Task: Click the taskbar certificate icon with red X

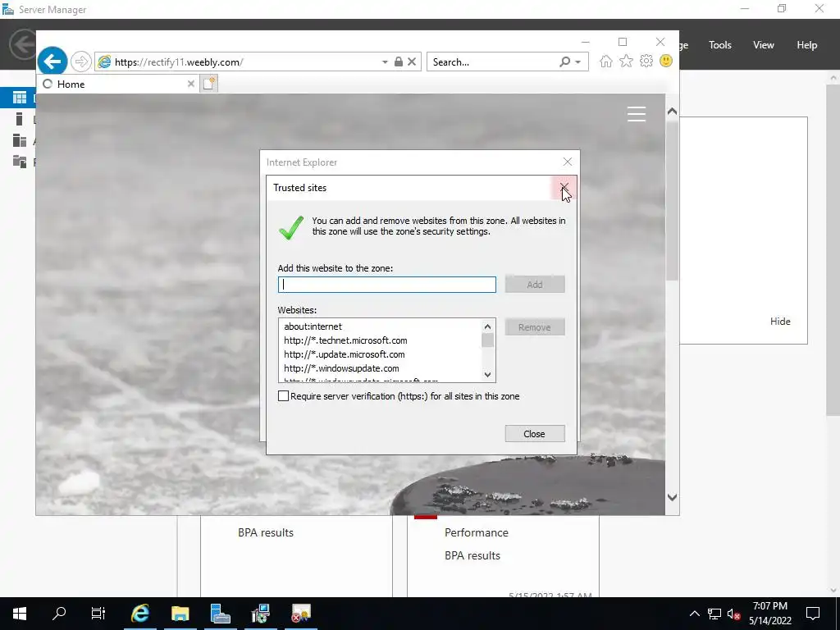Action: pyautogui.click(x=301, y=614)
